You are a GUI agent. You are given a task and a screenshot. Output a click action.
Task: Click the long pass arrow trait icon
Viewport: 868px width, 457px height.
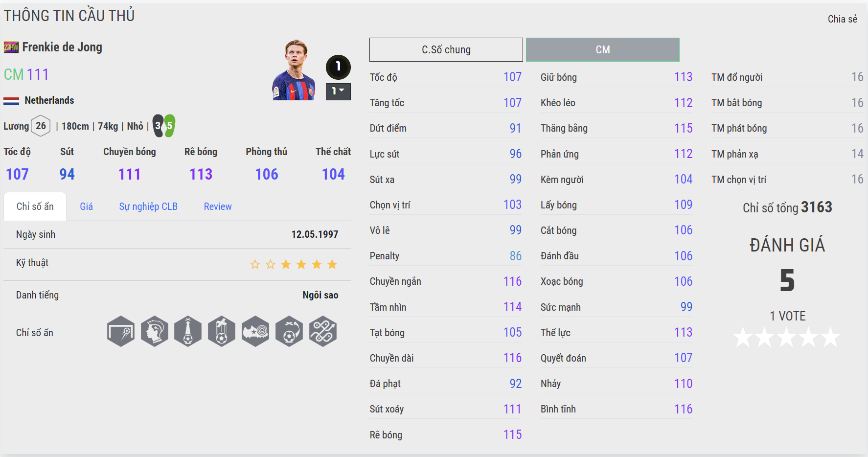pyautogui.click(x=188, y=331)
